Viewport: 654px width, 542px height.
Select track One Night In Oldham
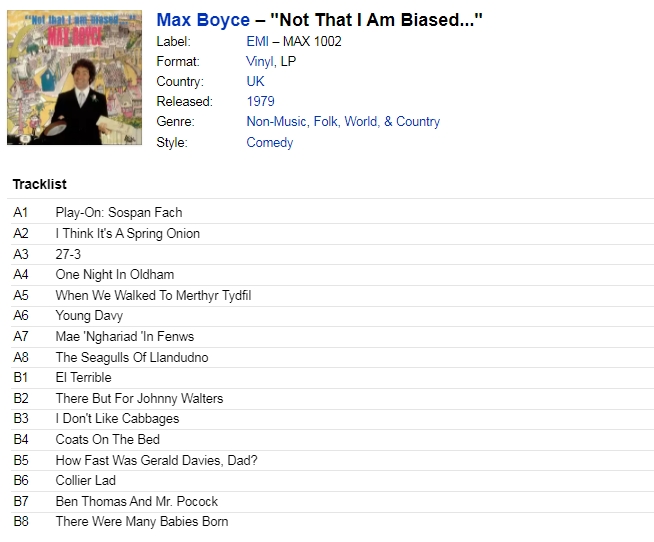point(115,275)
